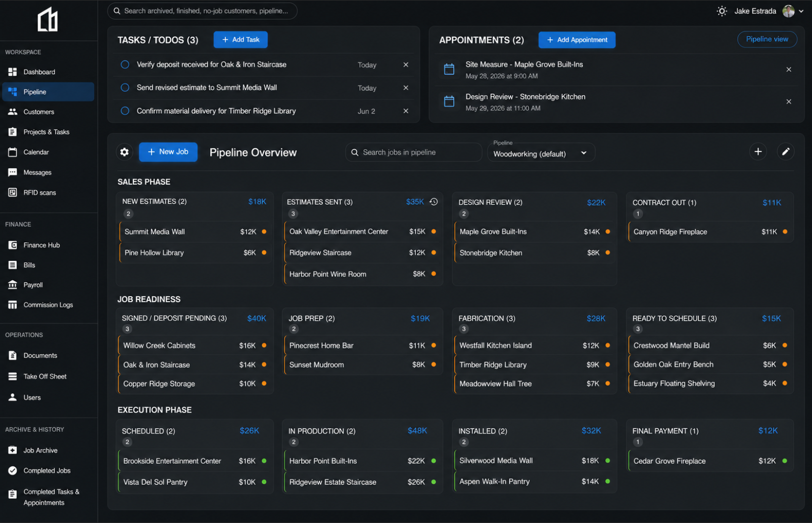Click the RFID scans icon
812x523 pixels.
(13, 192)
